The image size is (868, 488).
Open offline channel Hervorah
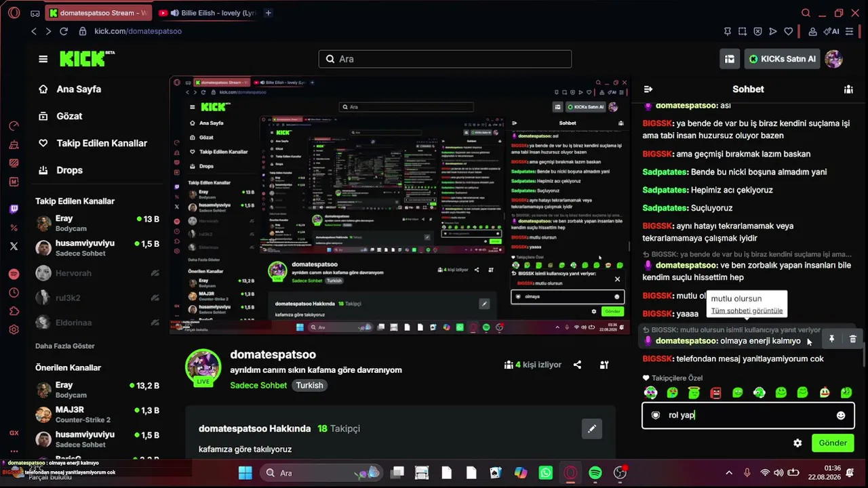pyautogui.click(x=98, y=273)
